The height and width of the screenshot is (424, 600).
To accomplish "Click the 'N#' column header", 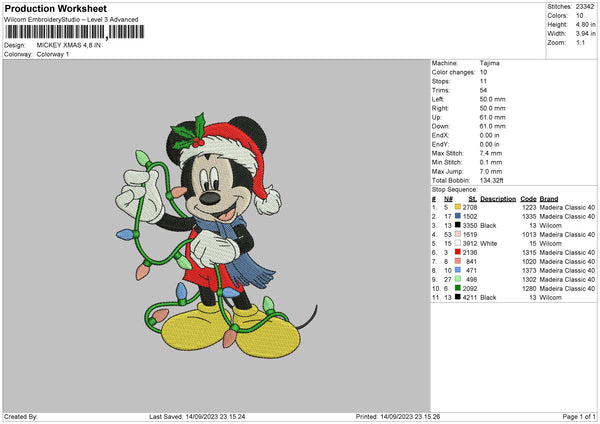I will tap(448, 199).
